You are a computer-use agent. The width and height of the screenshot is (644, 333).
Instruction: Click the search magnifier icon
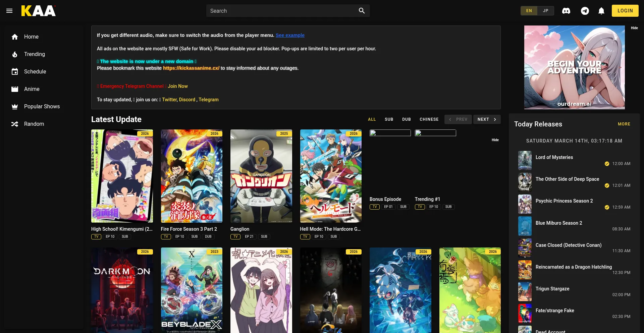pyautogui.click(x=362, y=11)
